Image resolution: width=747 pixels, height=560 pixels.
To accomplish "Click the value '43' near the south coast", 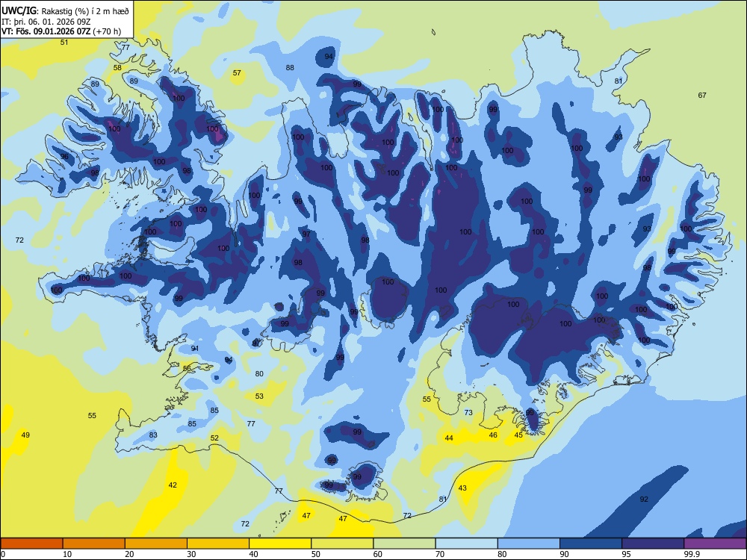I will [462, 488].
